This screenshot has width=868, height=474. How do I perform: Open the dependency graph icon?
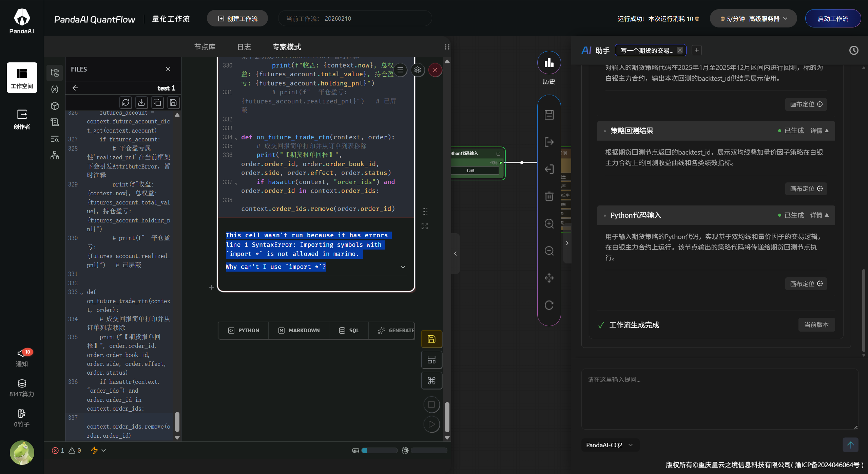[55, 155]
